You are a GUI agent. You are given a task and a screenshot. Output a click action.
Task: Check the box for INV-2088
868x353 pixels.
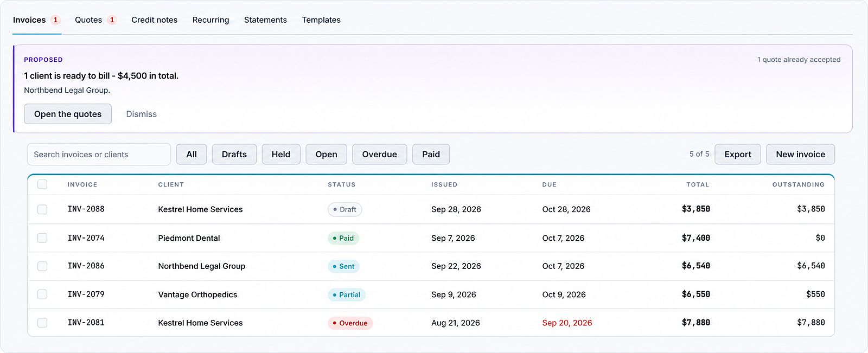(x=42, y=209)
